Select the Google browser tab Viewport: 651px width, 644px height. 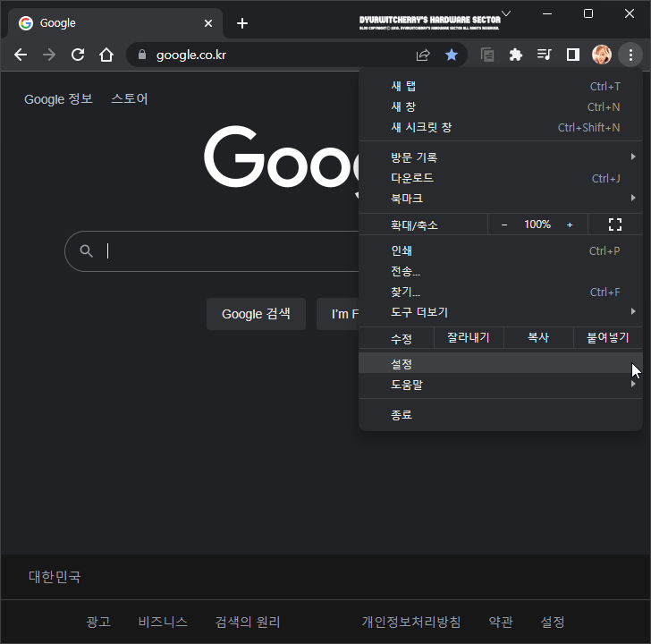pos(115,23)
